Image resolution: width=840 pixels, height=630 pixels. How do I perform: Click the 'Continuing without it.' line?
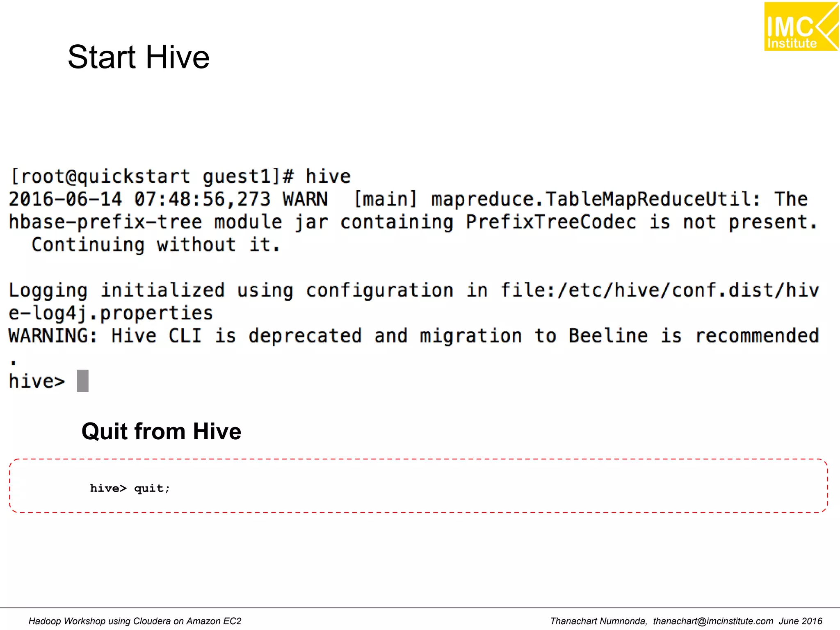pos(156,245)
